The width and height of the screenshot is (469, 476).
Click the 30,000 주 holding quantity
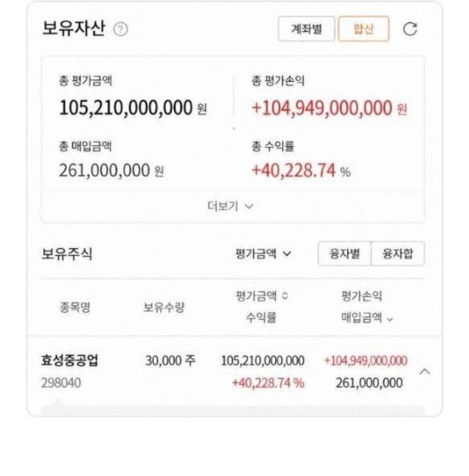coord(170,361)
